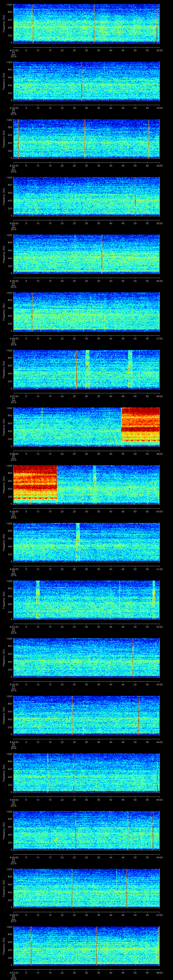Click the spectrogram panel beginning at 6:40:00

(x=86, y=542)
